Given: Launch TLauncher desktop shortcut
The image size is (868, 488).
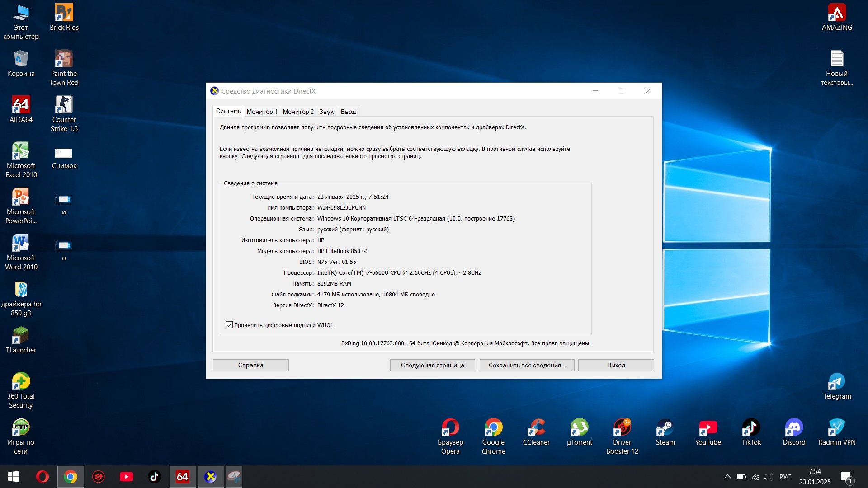Looking at the screenshot, I should click(x=21, y=340).
